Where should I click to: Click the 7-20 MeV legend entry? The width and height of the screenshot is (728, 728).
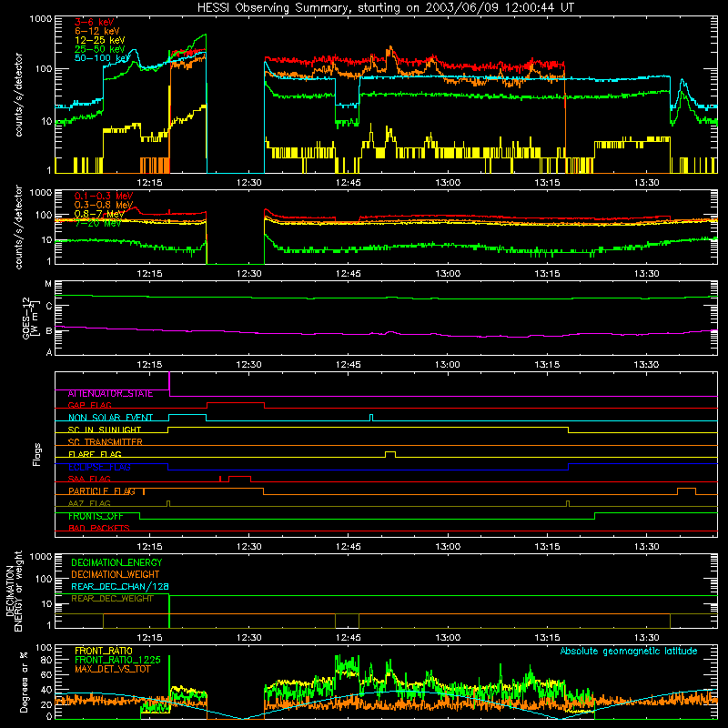[x=97, y=223]
